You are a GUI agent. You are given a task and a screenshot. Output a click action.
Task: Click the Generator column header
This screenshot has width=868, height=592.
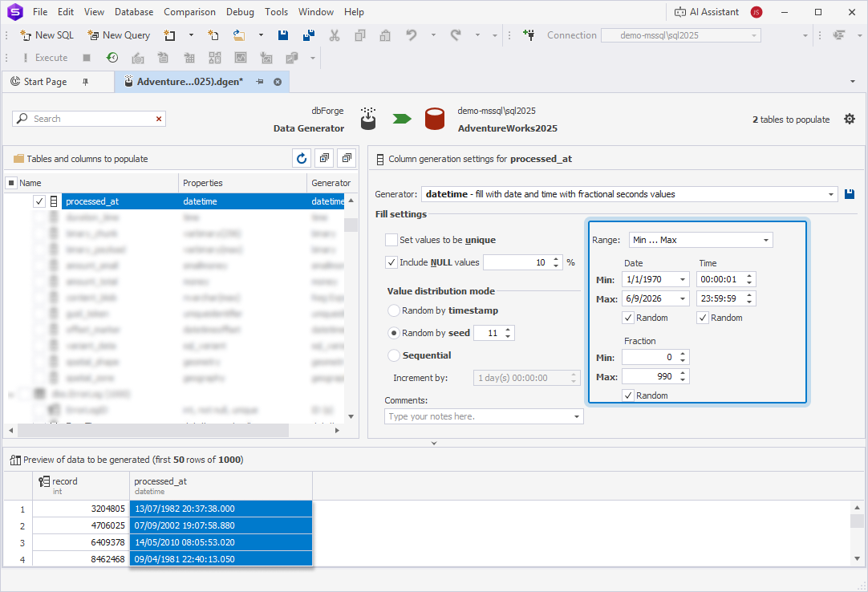coord(331,183)
